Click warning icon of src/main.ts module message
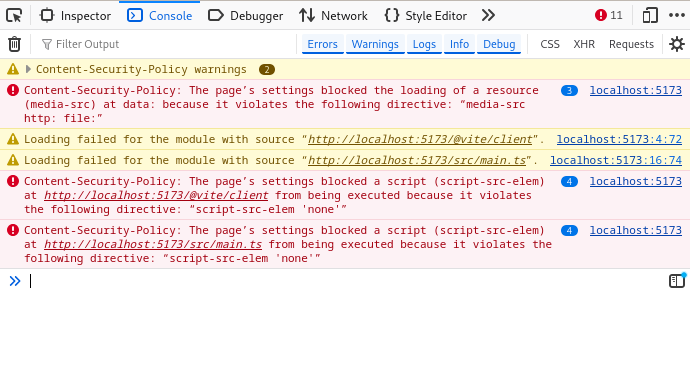The width and height of the screenshot is (690, 366). pyautogui.click(x=13, y=161)
